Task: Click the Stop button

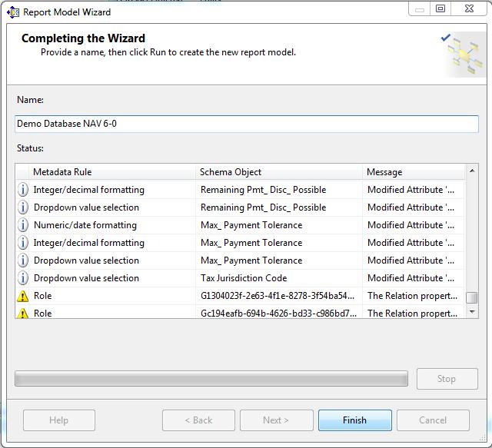Action: point(447,379)
